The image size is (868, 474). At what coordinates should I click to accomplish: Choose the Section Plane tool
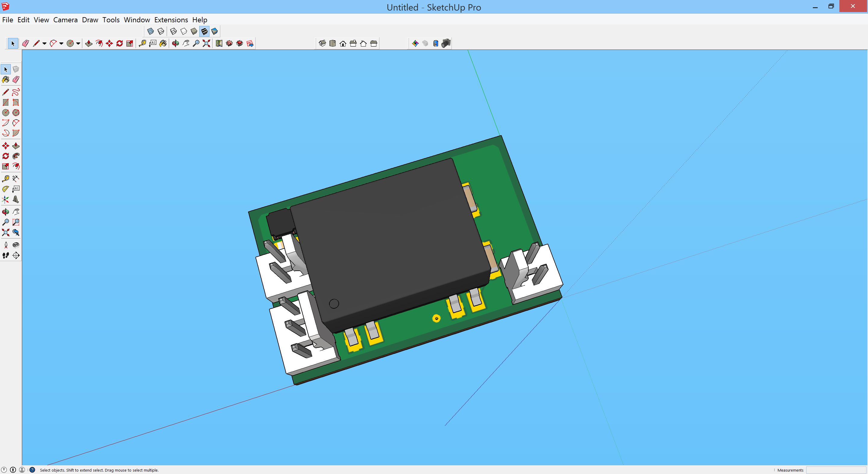(16, 255)
